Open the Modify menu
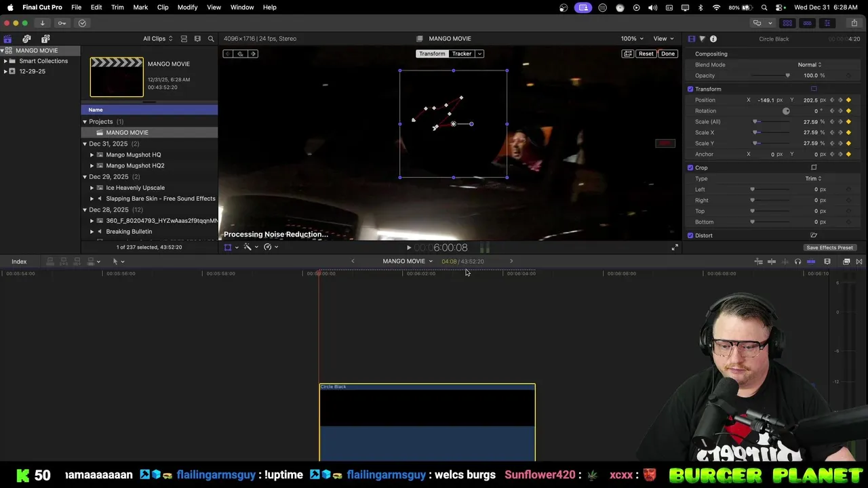This screenshot has height=488, width=868. (187, 7)
